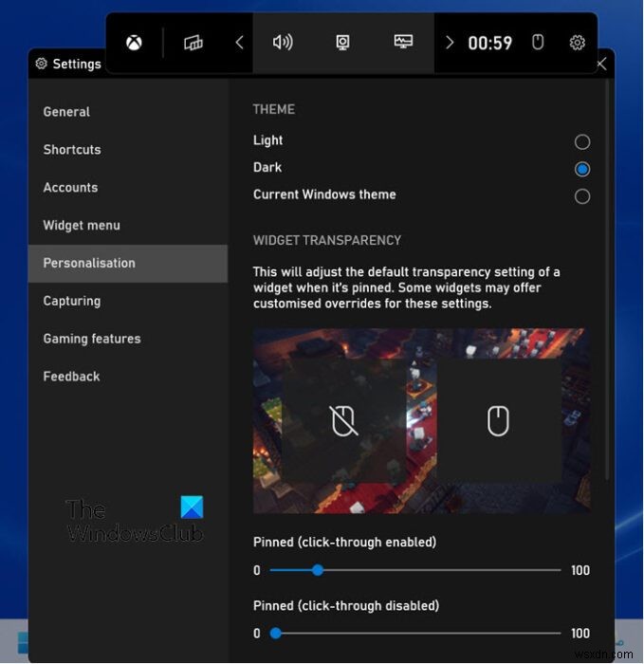The height and width of the screenshot is (664, 644).
Task: Adjust Pinned click-through enabled transparency slider
Action: click(415, 570)
